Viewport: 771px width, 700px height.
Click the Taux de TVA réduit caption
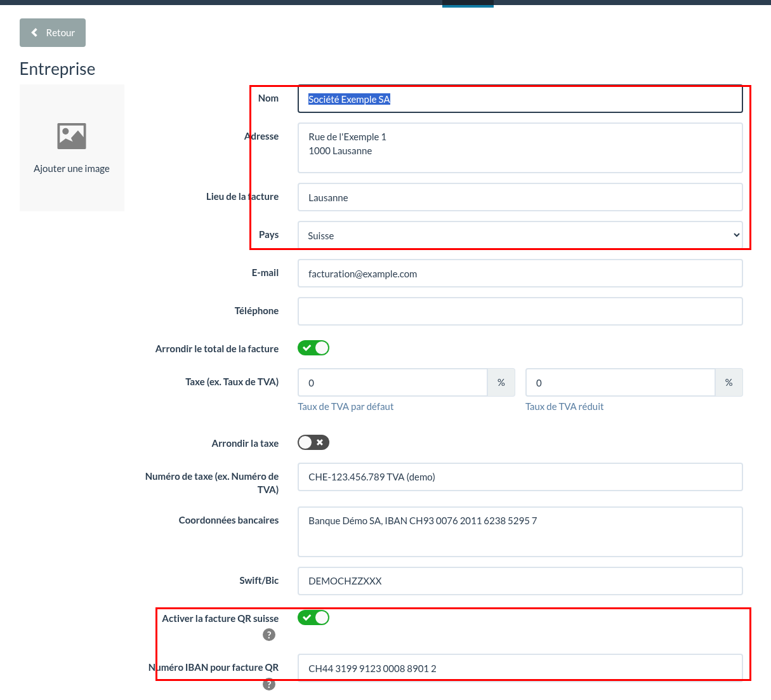tap(565, 407)
